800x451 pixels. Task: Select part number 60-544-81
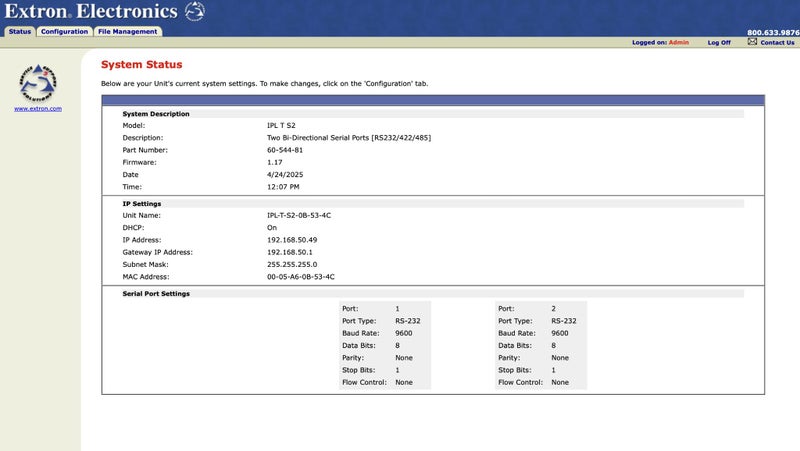coord(285,150)
